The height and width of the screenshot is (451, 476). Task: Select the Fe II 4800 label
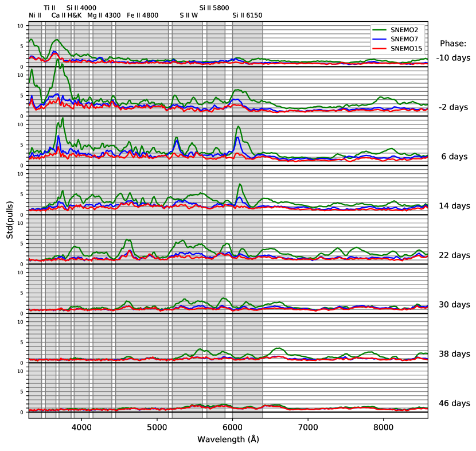[143, 15]
